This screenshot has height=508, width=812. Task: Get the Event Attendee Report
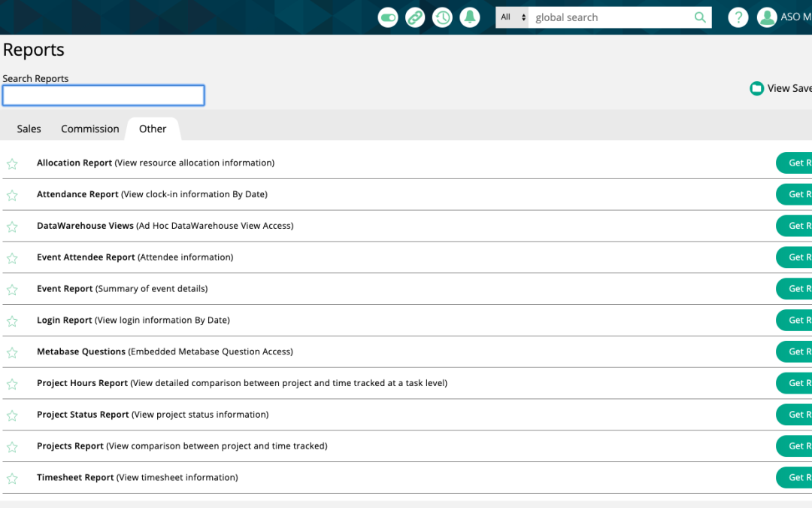click(x=794, y=257)
